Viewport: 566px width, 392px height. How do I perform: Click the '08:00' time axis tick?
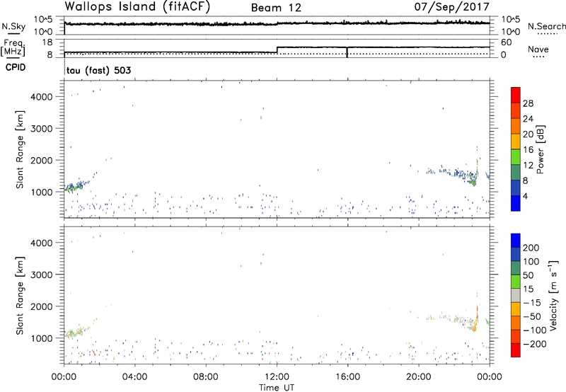tap(206, 377)
